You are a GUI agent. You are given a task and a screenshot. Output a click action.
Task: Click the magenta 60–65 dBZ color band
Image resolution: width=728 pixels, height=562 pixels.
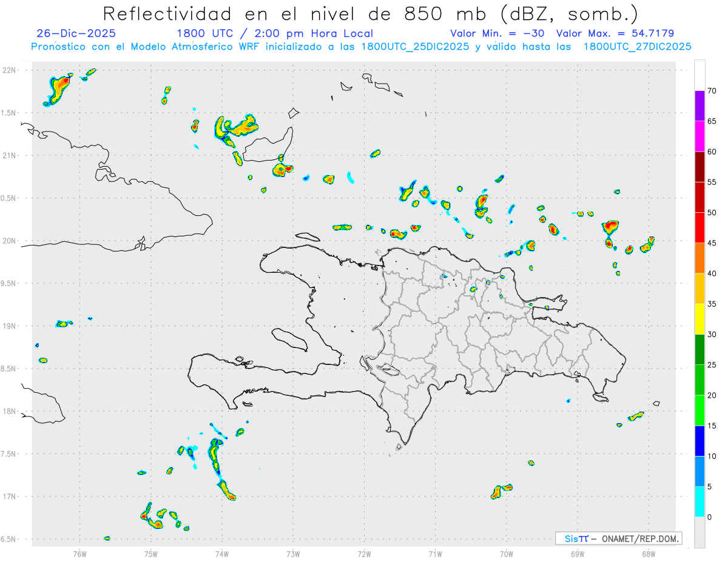(x=699, y=136)
